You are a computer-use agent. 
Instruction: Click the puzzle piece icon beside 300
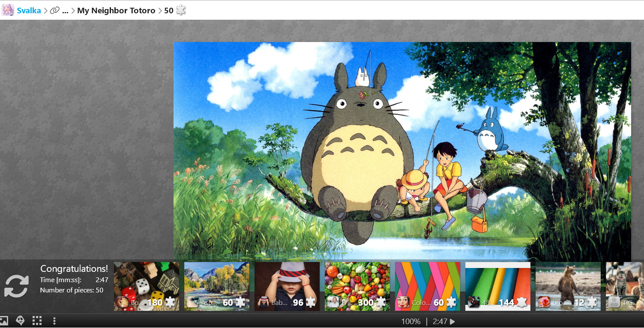pos(381,302)
